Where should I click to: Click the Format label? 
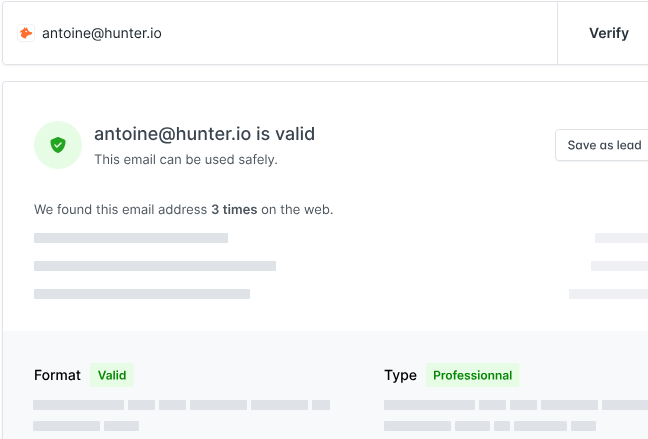coord(57,375)
